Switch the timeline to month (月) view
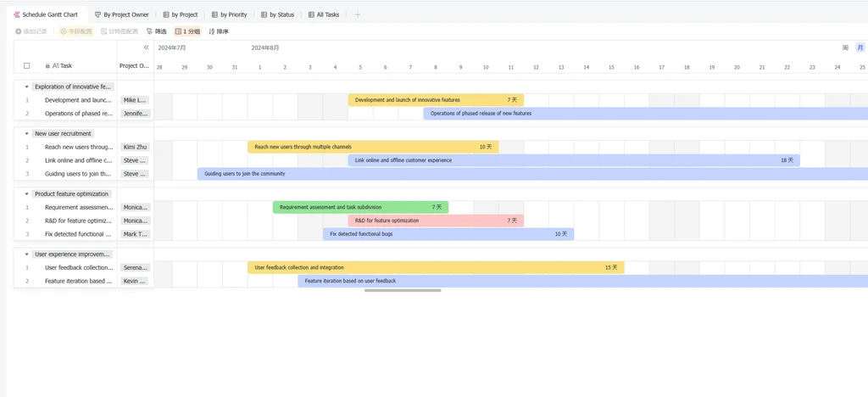868x397 pixels. (860, 48)
